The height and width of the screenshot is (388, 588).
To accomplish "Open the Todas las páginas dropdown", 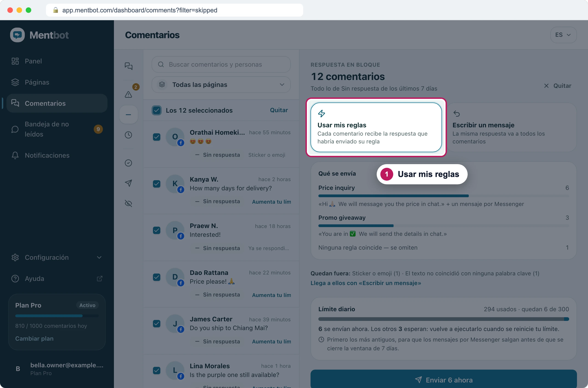I will click(x=221, y=85).
